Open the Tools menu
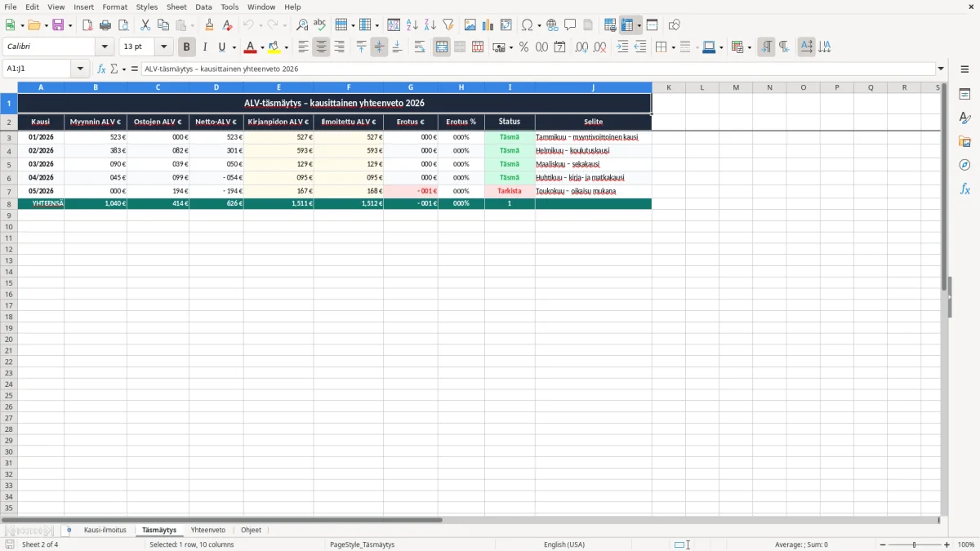Viewport: 980px width, 551px height. click(x=229, y=7)
